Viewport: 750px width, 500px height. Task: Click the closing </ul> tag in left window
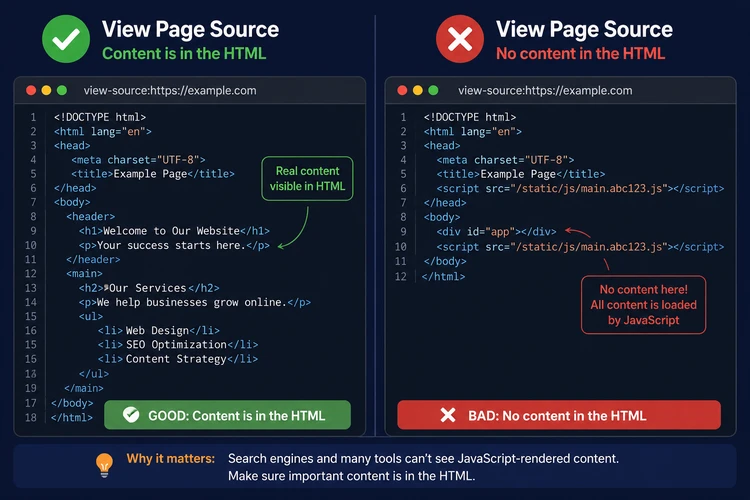click(x=94, y=374)
